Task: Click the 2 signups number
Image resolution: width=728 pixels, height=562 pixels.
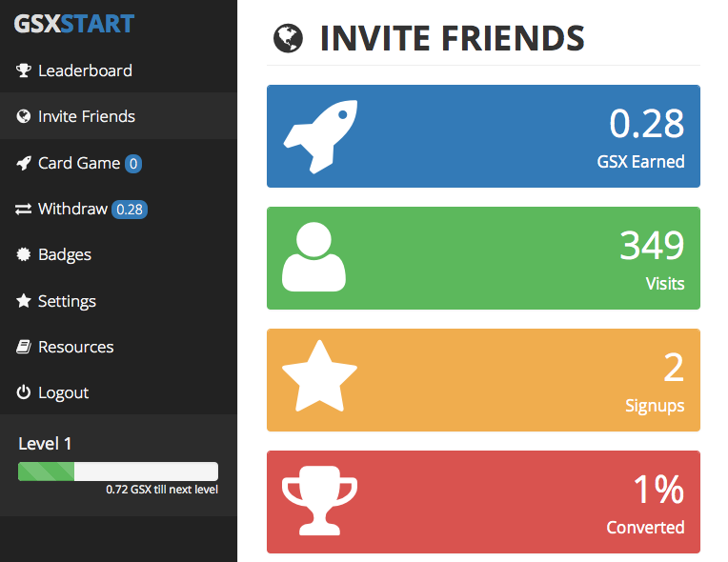Action: [674, 368]
